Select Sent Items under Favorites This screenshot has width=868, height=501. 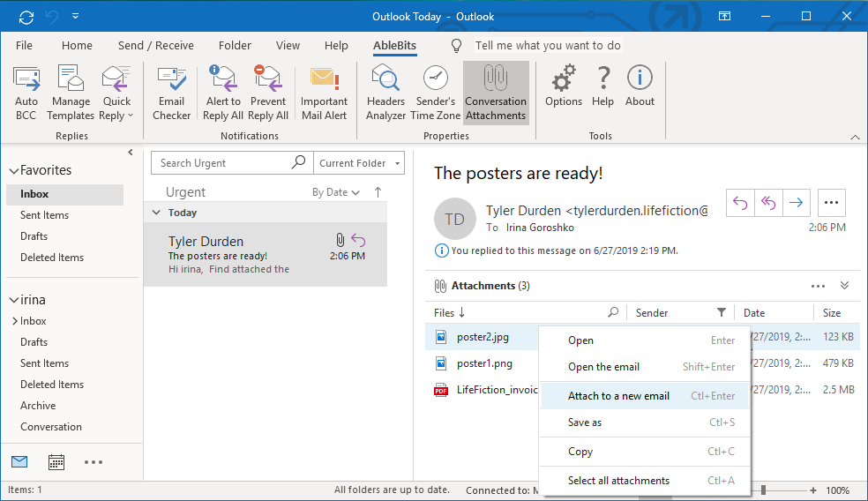pyautogui.click(x=44, y=215)
